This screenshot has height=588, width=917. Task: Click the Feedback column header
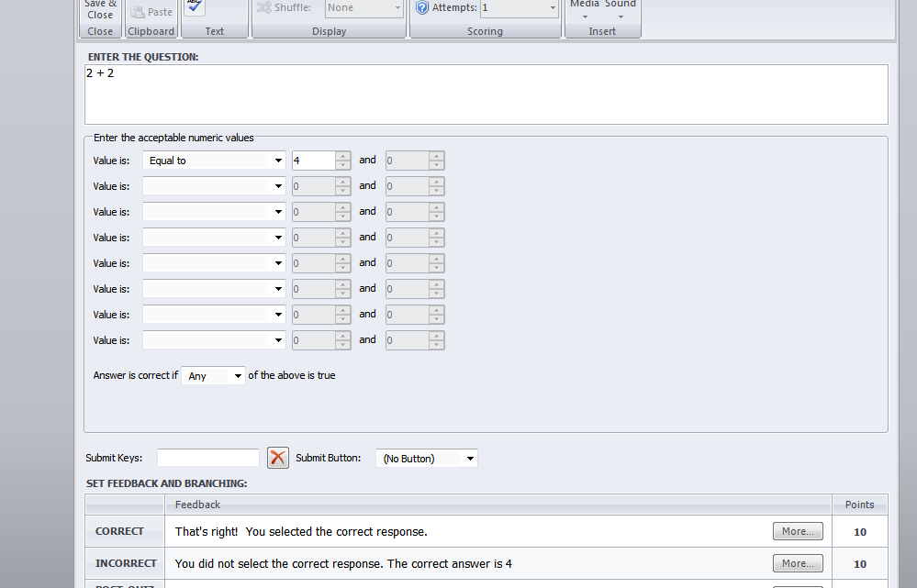click(x=498, y=505)
